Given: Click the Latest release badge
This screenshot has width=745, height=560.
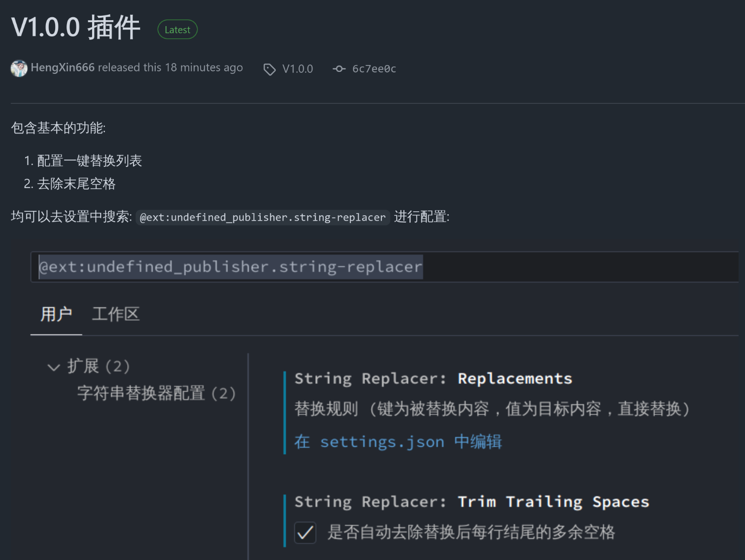Looking at the screenshot, I should coord(177,29).
